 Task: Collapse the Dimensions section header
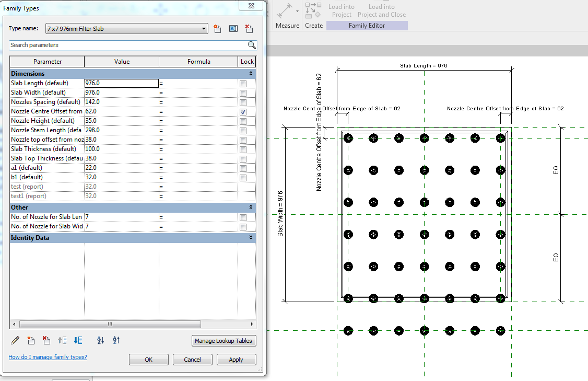(251, 73)
